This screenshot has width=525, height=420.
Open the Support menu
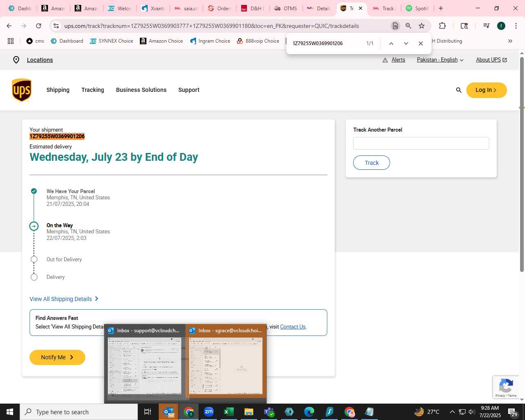[189, 90]
